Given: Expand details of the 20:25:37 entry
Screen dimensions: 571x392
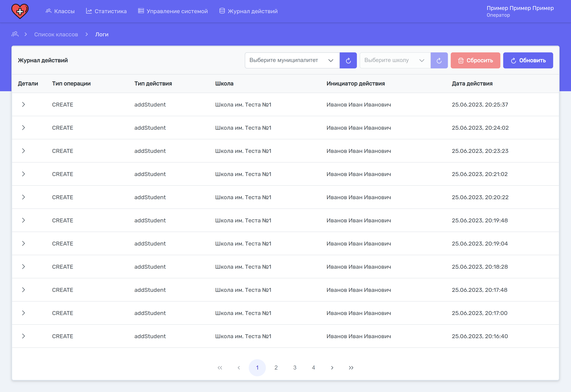Looking at the screenshot, I should pos(23,105).
